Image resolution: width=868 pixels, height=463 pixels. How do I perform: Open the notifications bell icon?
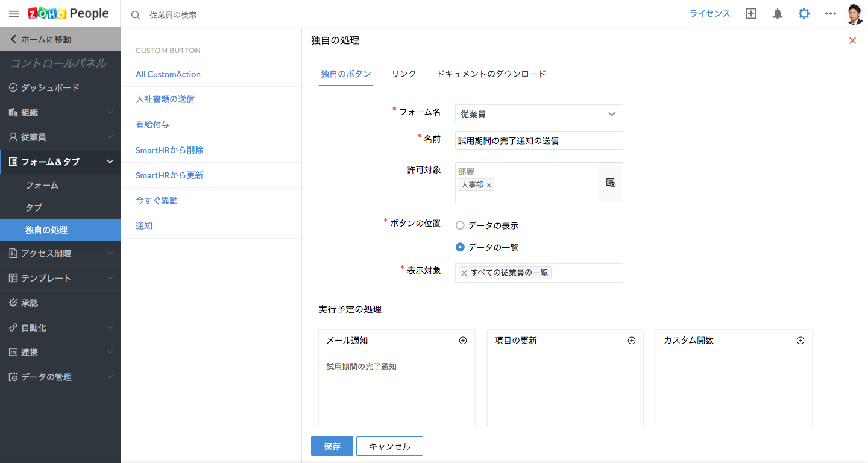[x=778, y=14]
